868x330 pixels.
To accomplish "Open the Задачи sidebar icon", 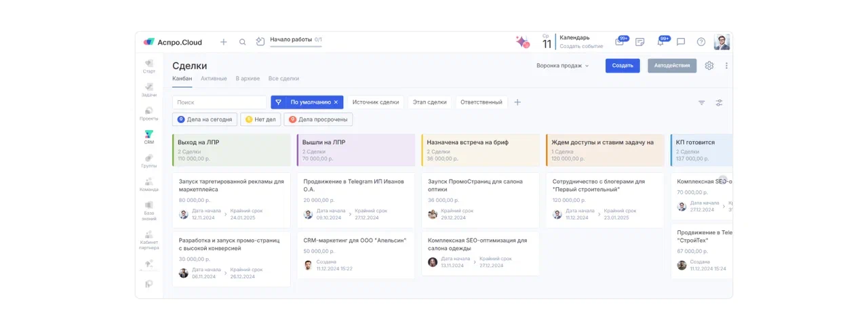I will tap(149, 89).
